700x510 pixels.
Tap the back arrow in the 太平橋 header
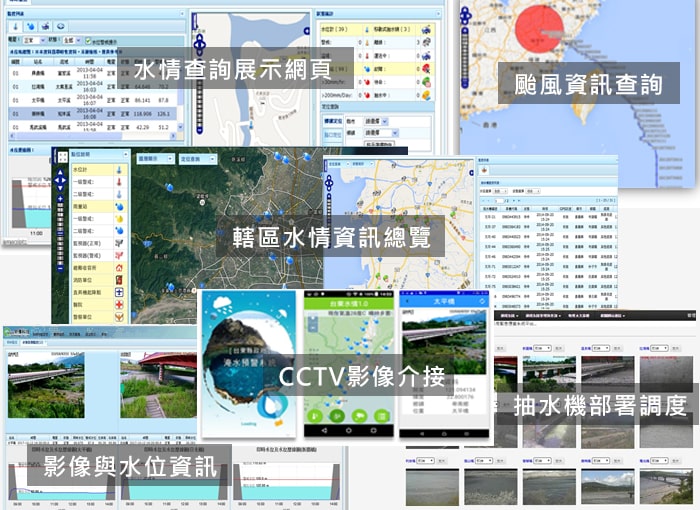tap(407, 301)
